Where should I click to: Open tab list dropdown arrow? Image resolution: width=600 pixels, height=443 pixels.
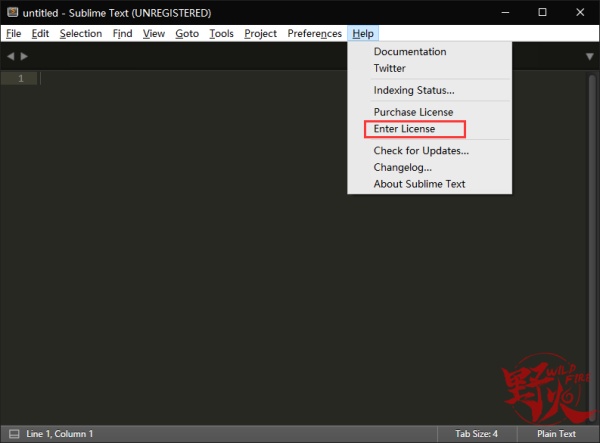tap(590, 57)
